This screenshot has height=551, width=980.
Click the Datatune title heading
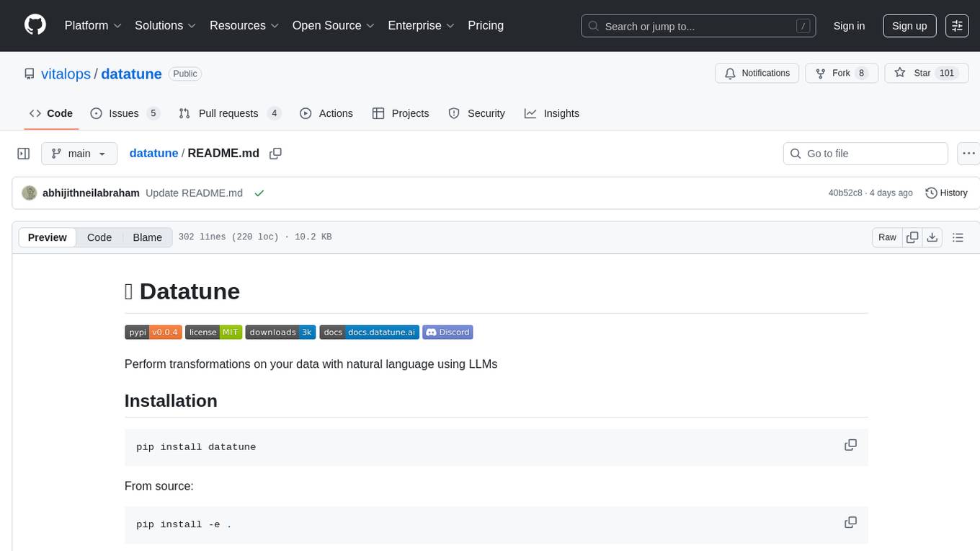(x=182, y=291)
